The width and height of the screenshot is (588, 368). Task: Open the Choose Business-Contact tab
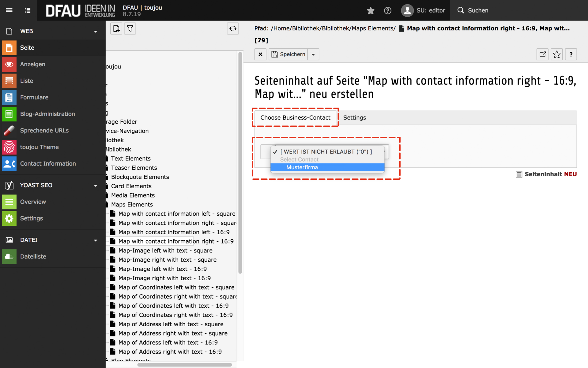[x=295, y=118]
